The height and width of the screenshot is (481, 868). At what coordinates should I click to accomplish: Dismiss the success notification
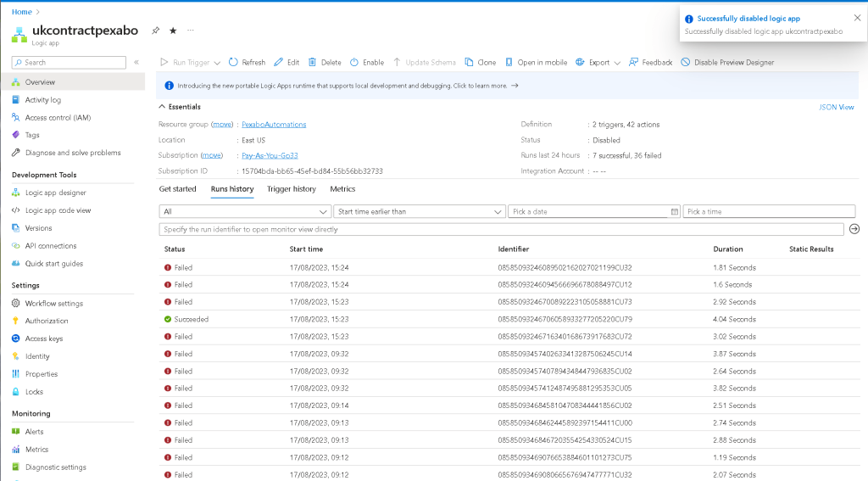858,18
